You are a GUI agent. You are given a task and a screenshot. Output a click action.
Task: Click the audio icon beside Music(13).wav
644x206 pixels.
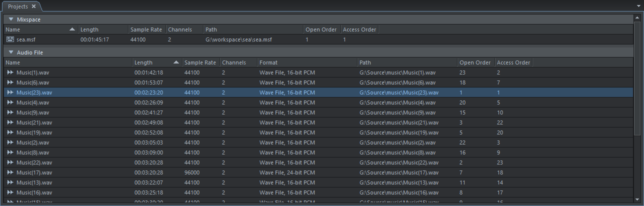click(10, 182)
